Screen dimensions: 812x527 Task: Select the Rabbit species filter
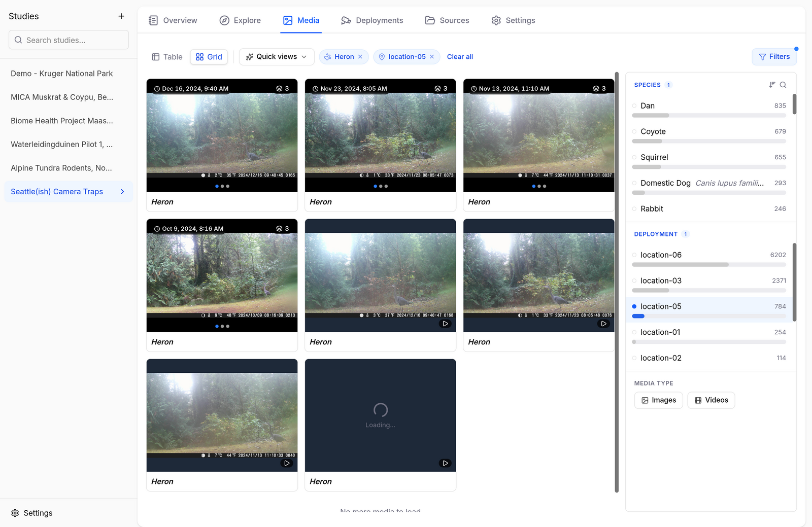pos(709,209)
